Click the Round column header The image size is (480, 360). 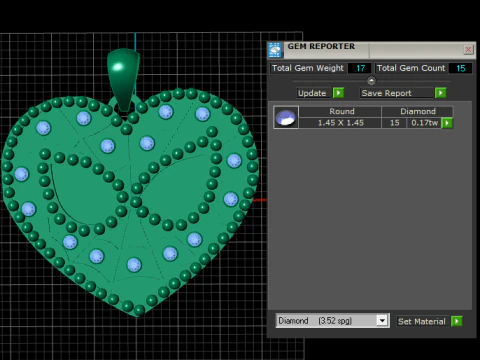point(340,111)
